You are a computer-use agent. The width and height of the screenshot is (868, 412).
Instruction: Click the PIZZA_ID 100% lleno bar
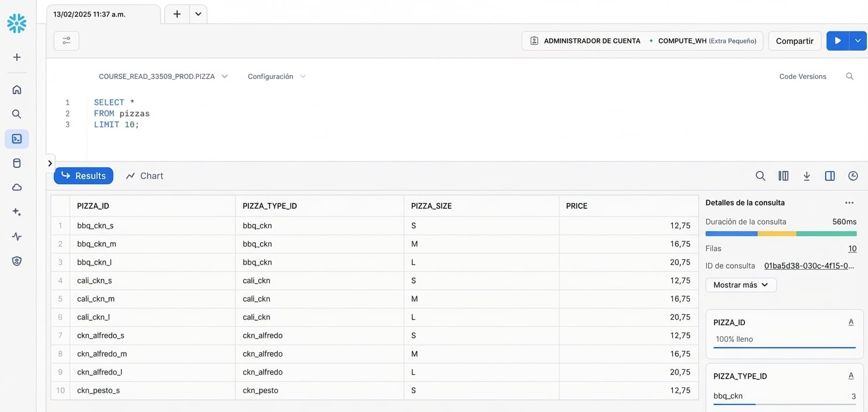tap(784, 348)
